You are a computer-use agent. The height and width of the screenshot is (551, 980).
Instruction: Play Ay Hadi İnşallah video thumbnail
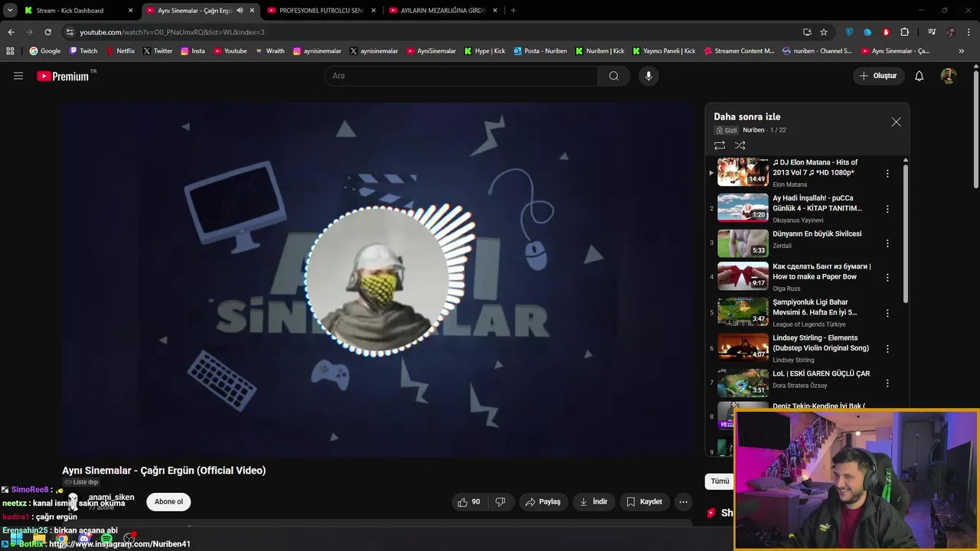tap(743, 207)
